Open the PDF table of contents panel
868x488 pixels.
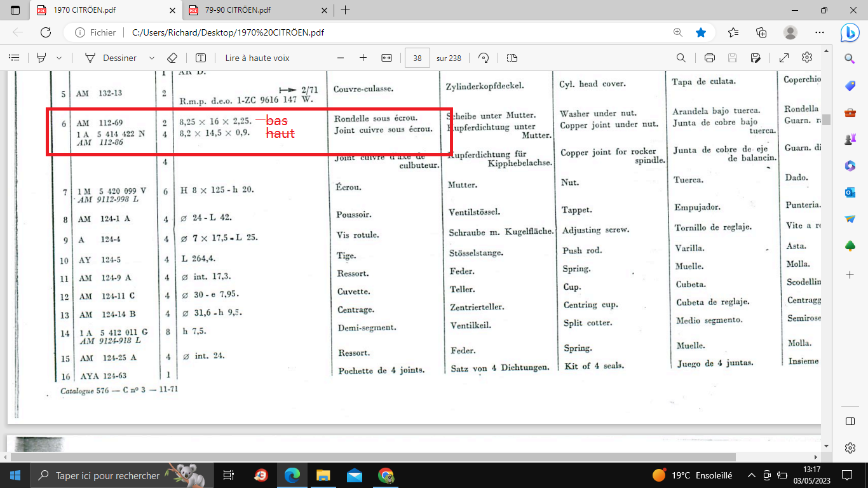pos(14,58)
